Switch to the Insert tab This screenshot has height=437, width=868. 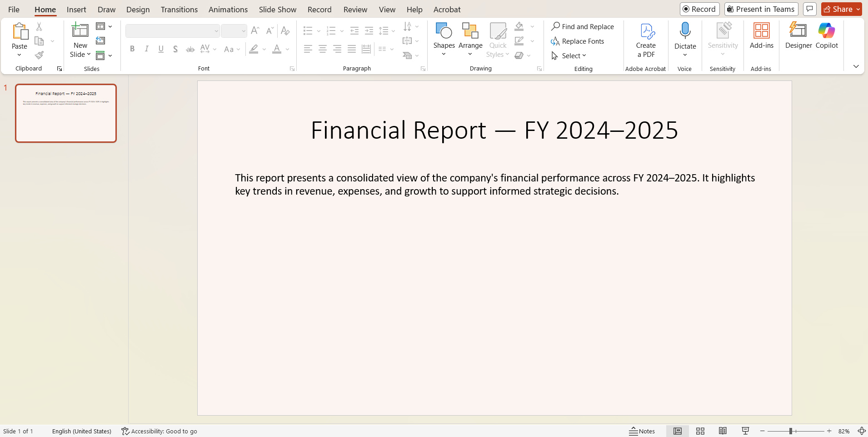(76, 10)
